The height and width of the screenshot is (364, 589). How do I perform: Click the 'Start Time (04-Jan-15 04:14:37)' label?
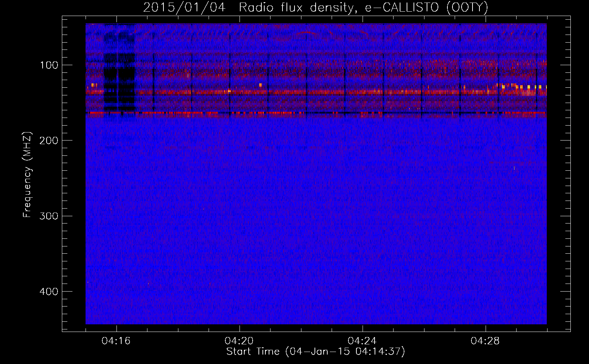click(316, 352)
